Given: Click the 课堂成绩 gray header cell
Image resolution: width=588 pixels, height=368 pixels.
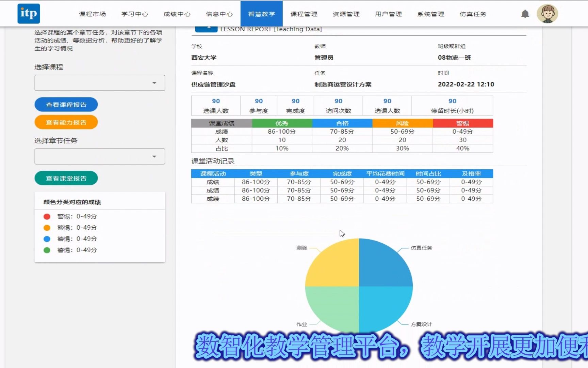Looking at the screenshot, I should click(222, 123).
